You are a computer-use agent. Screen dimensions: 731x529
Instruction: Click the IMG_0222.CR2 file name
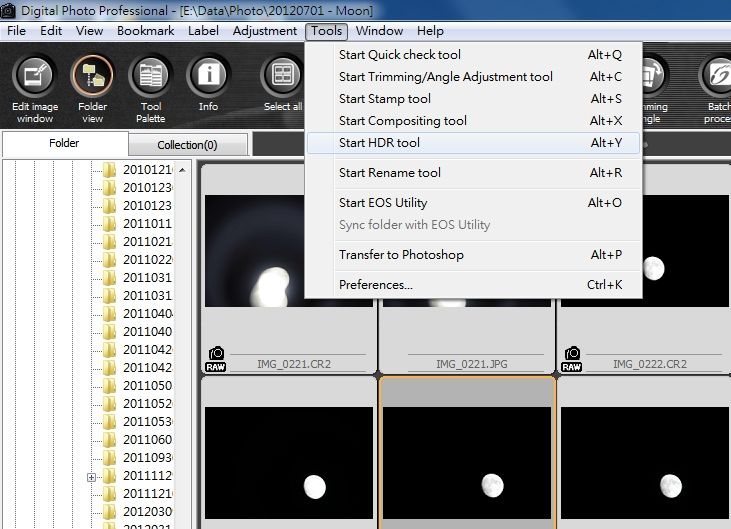click(650, 364)
